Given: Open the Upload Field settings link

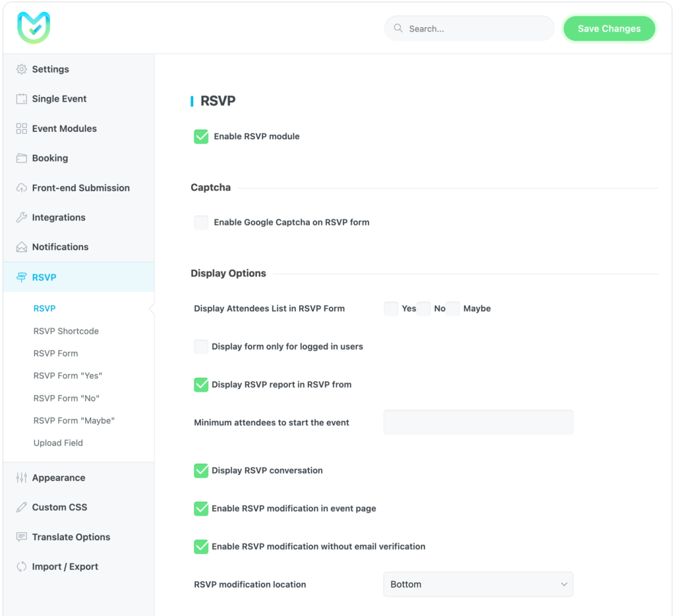Looking at the screenshot, I should 58,443.
